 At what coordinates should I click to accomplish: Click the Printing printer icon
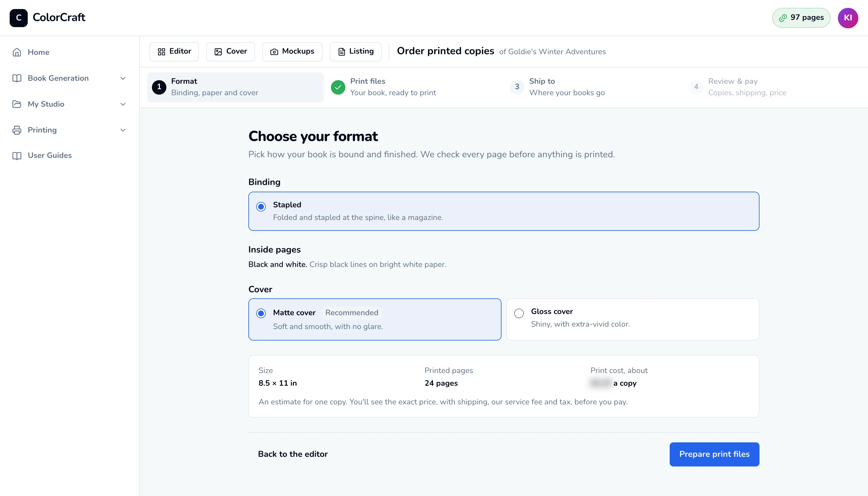pyautogui.click(x=17, y=130)
